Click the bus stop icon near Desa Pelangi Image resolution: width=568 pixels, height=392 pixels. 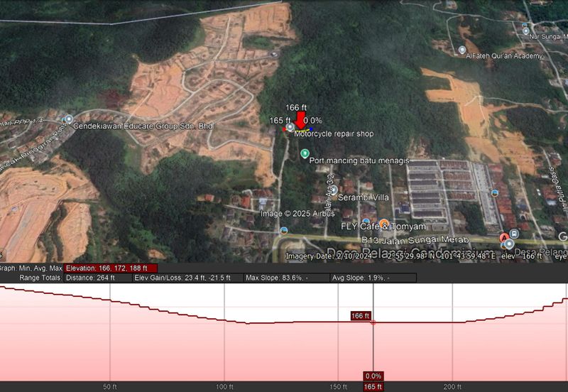(514, 234)
